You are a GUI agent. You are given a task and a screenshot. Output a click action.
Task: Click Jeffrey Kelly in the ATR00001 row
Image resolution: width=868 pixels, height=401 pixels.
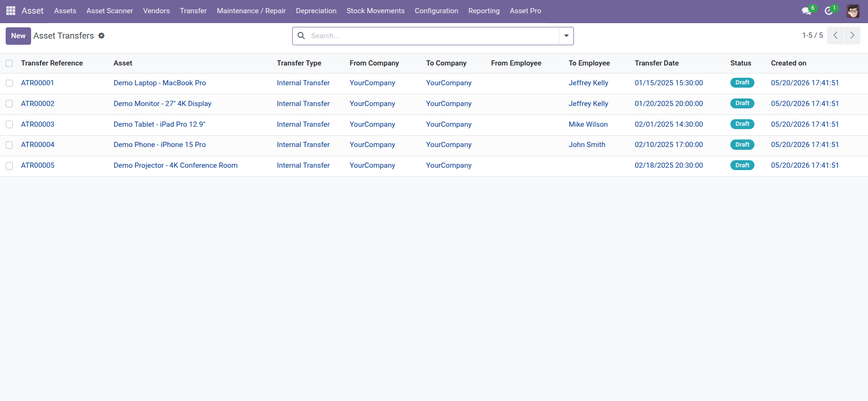[x=589, y=83]
